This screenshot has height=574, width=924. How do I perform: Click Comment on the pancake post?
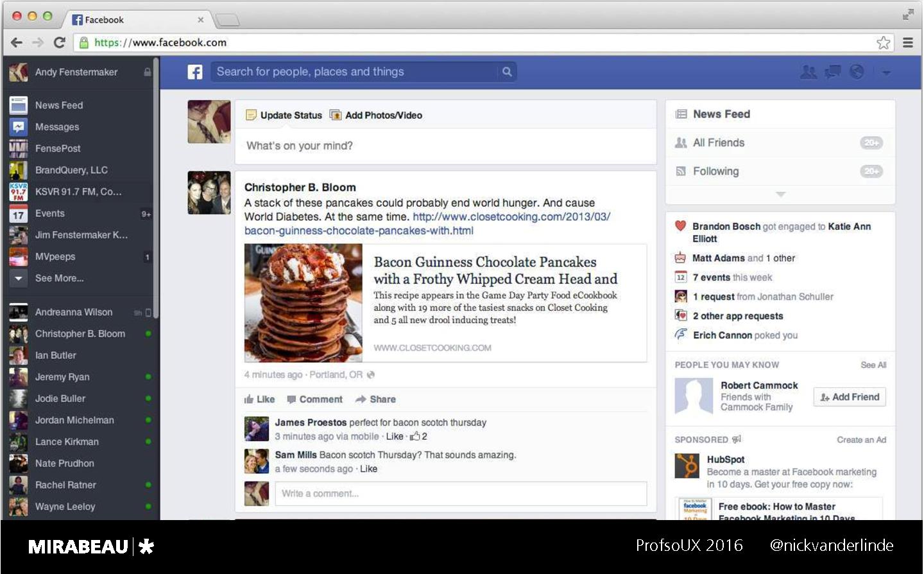pyautogui.click(x=314, y=399)
